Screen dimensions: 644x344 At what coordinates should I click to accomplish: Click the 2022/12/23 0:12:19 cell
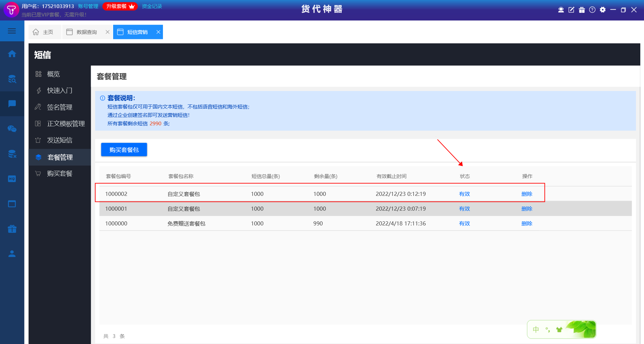pos(400,194)
